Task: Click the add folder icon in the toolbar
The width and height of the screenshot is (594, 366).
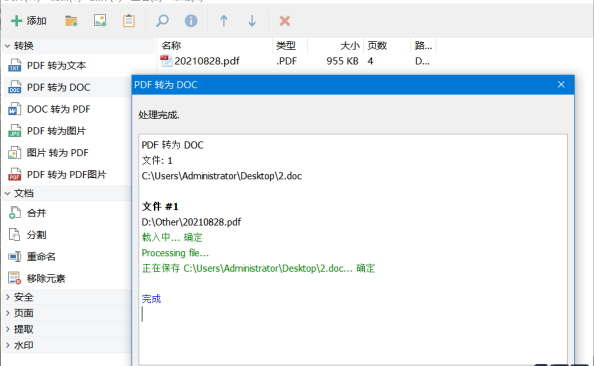Action: pos(71,21)
